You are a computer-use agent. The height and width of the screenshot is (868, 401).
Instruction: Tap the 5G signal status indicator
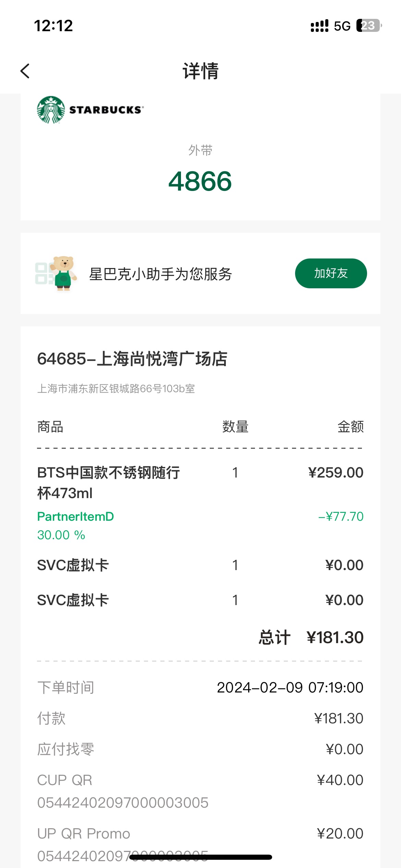(x=342, y=26)
